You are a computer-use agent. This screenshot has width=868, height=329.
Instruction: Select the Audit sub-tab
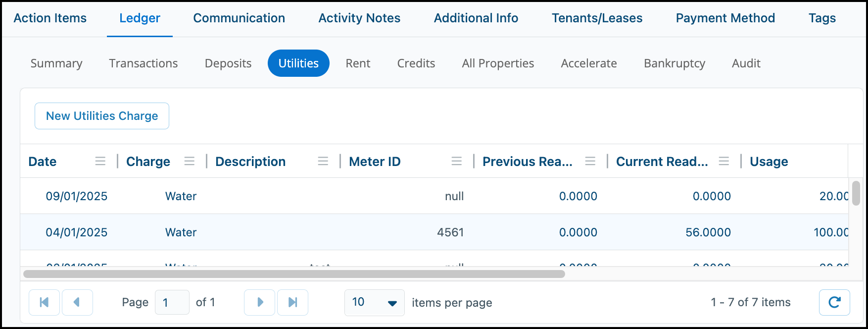(746, 63)
